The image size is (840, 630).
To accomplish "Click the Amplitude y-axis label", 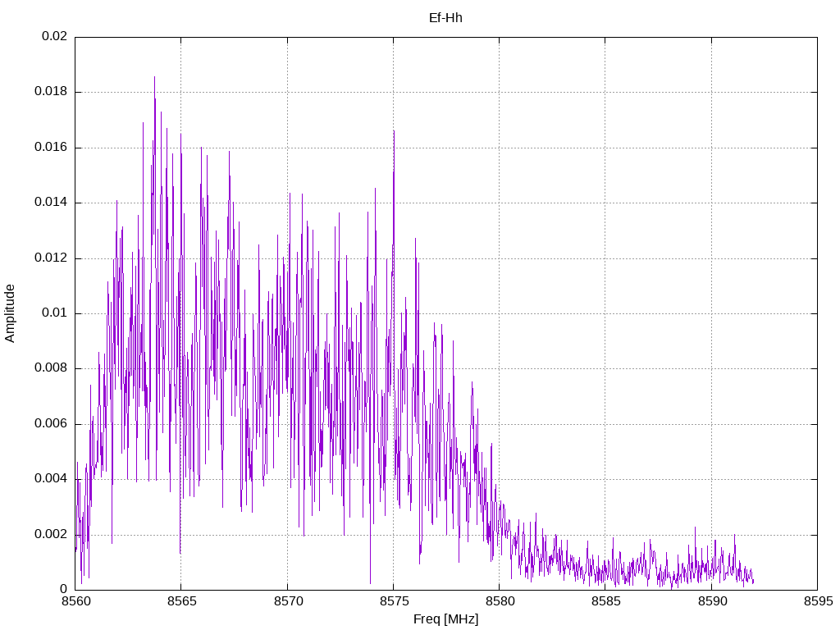I will (10, 313).
